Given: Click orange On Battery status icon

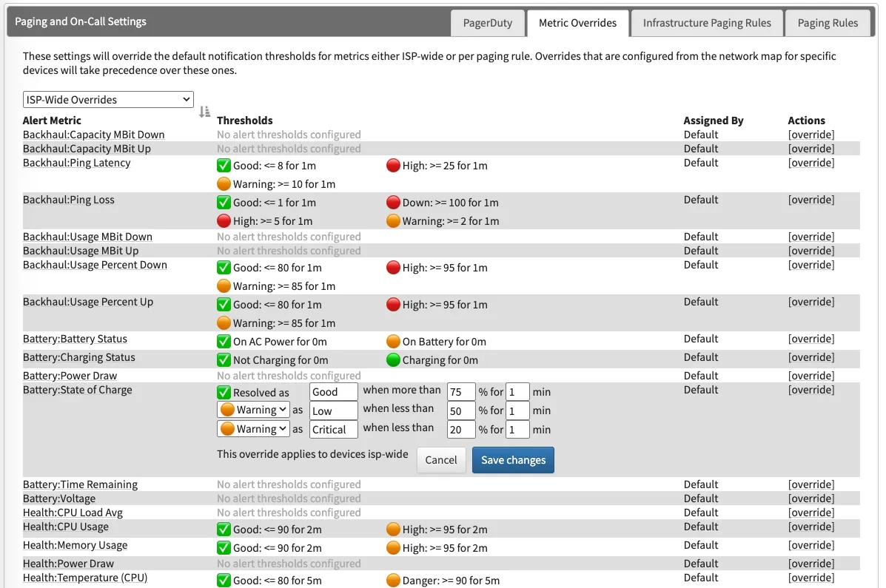Looking at the screenshot, I should coord(393,342).
